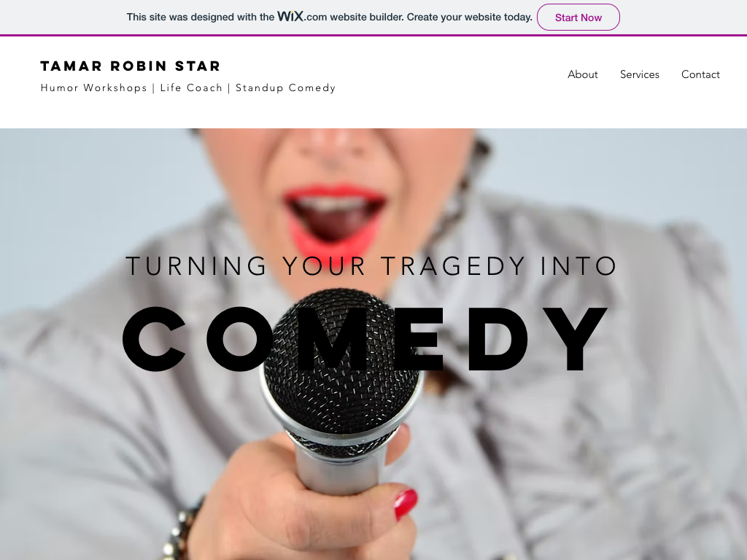Viewport: 747px width, 560px height.
Task: Click the 'Humor Workshops' tagline text
Action: (x=94, y=87)
